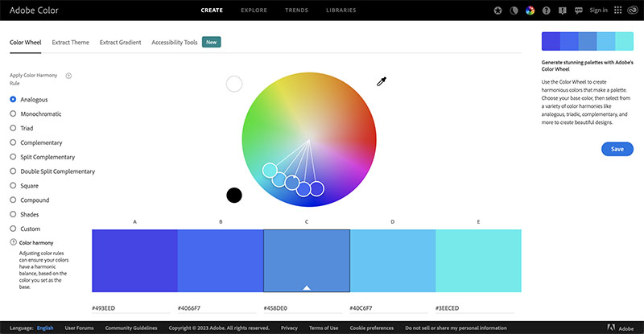
Task: Toggle dark mode with the moon icon
Action: tap(514, 10)
